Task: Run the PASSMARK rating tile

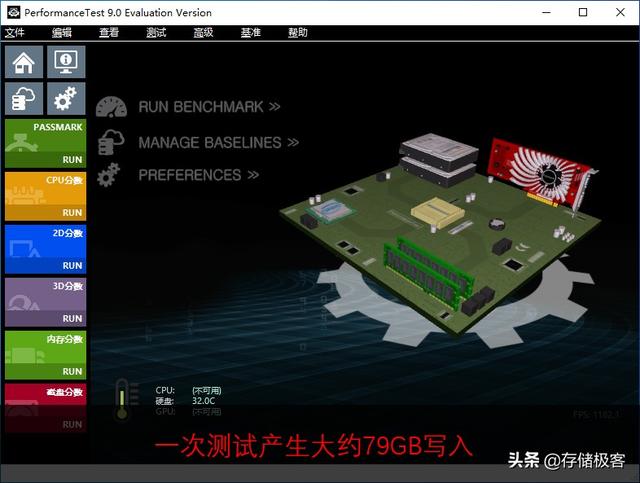Action: pyautogui.click(x=45, y=143)
